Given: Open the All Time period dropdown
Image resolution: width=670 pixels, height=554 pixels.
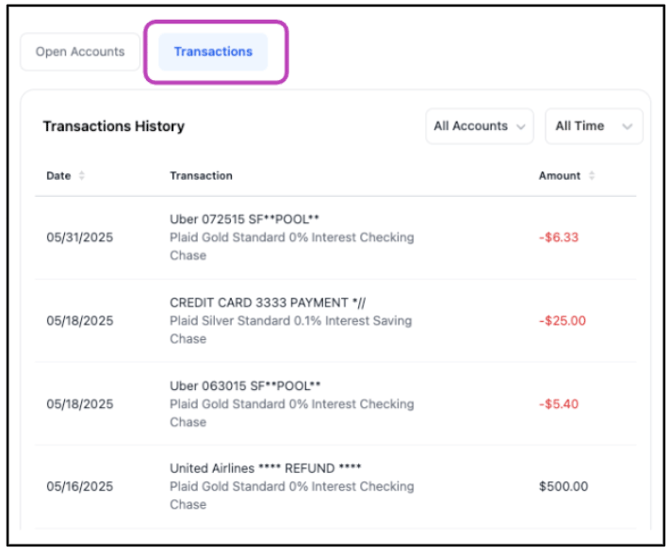Looking at the screenshot, I should (594, 126).
